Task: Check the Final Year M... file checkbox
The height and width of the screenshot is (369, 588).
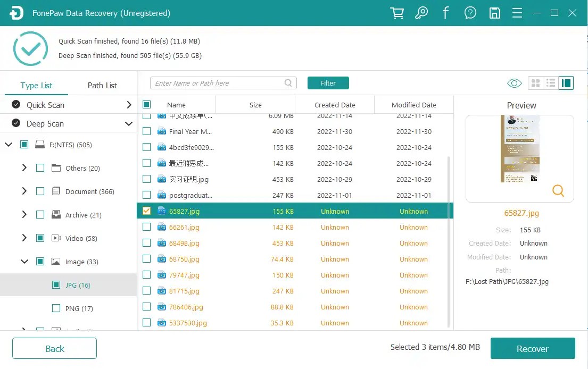Action: click(147, 131)
